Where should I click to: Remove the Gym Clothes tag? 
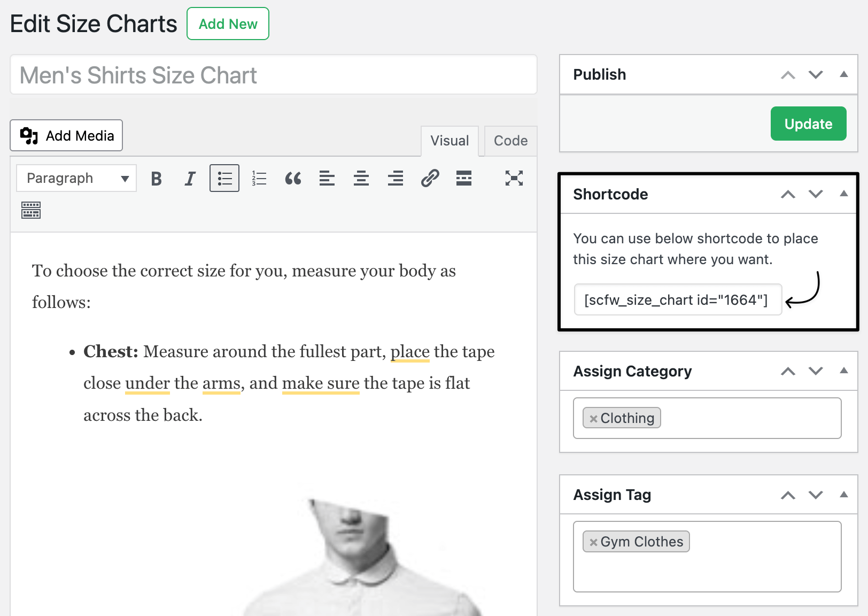pyautogui.click(x=593, y=542)
